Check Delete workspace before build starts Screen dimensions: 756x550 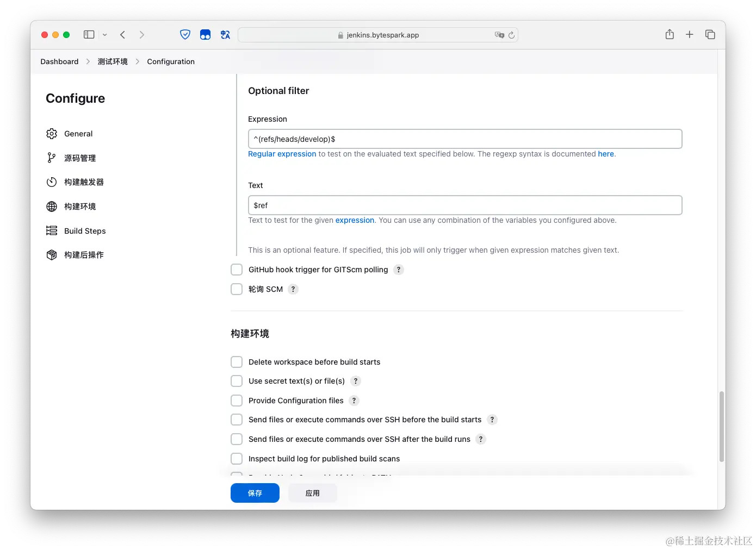coord(237,362)
